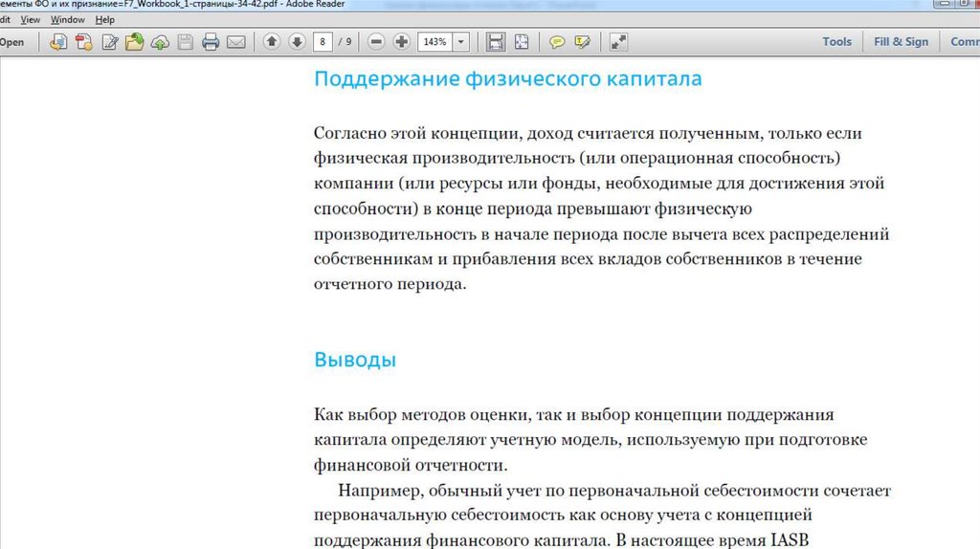The height and width of the screenshot is (549, 980).
Task: Click the Send email envelope icon
Action: point(235,42)
